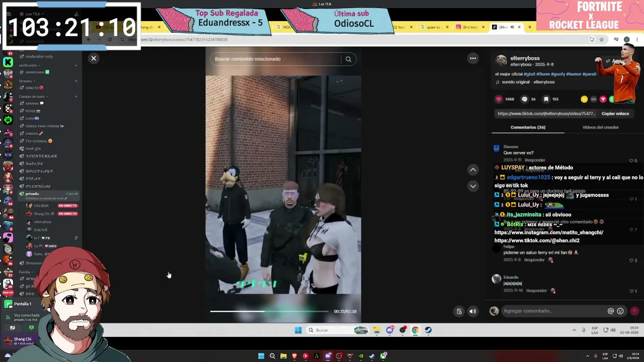Viewport: 644px width, 362px height.
Task: Show hidden tray icons in the bottom taskbar
Action: pyautogui.click(x=587, y=356)
